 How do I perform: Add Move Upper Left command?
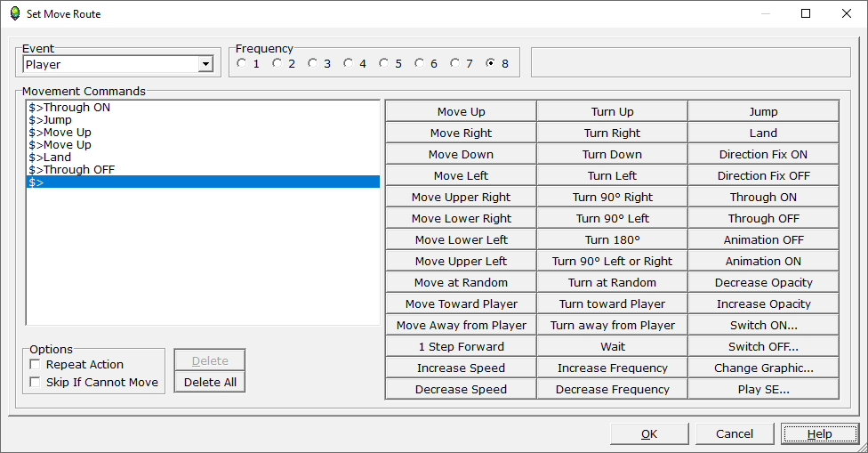pos(461,261)
